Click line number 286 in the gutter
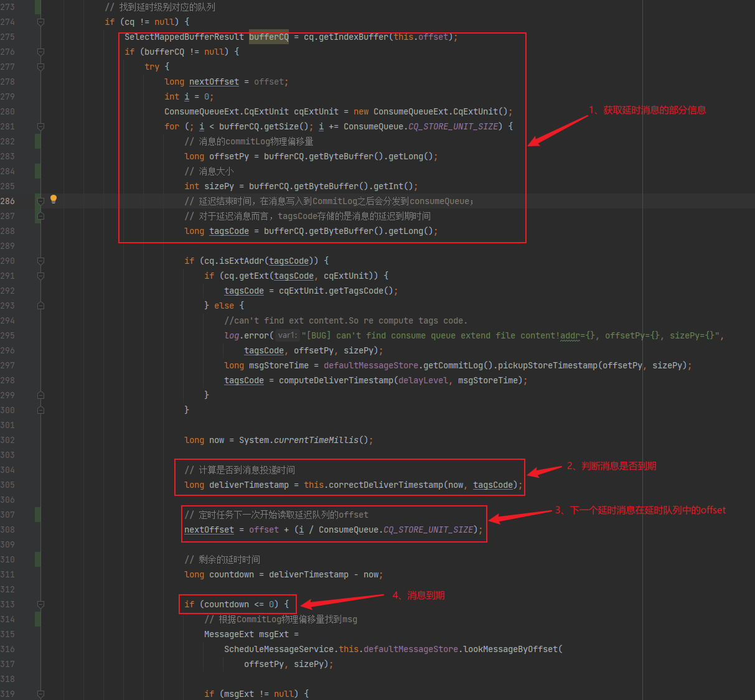The height and width of the screenshot is (700, 755). 7,201
